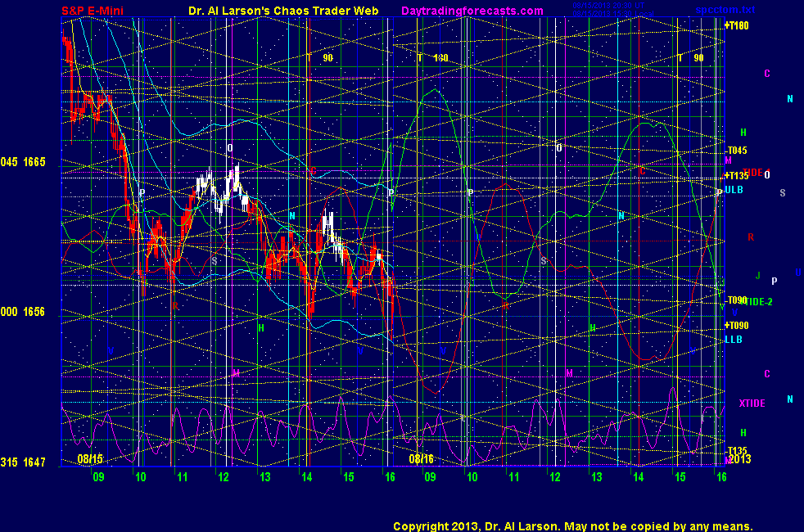Click hour '16' on the 08/15 axis
This screenshot has width=804, height=532.
click(391, 477)
